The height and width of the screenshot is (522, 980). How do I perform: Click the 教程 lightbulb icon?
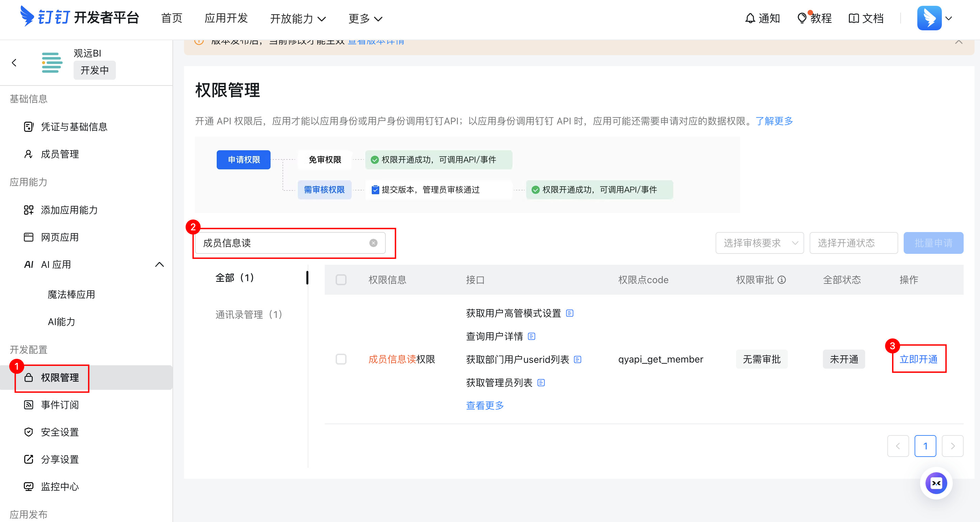tap(801, 18)
